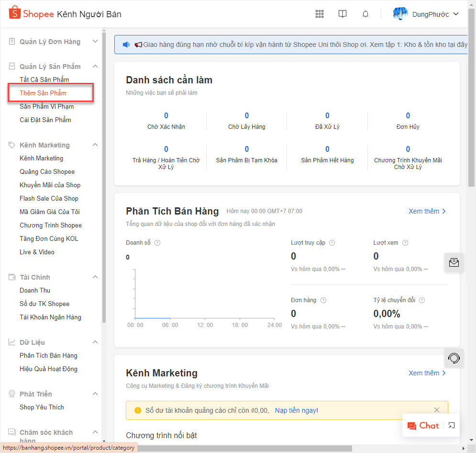Click the Lượt truy cập help icon
Viewport: 476px width, 453px height.
(x=332, y=243)
